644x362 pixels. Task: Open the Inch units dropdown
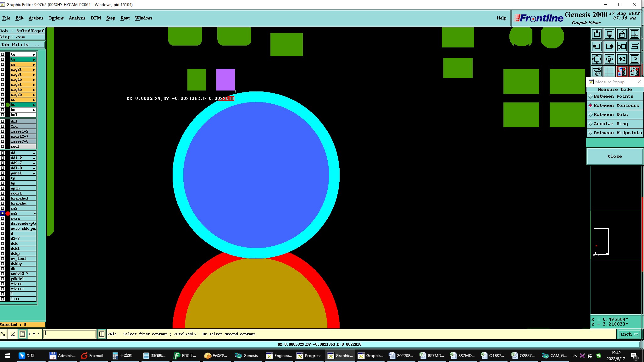629,334
